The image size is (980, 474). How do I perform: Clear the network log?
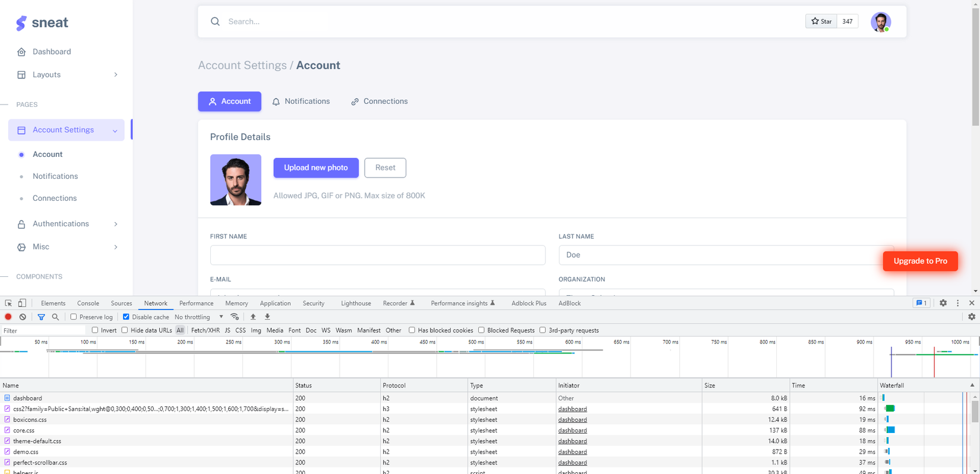23,317
